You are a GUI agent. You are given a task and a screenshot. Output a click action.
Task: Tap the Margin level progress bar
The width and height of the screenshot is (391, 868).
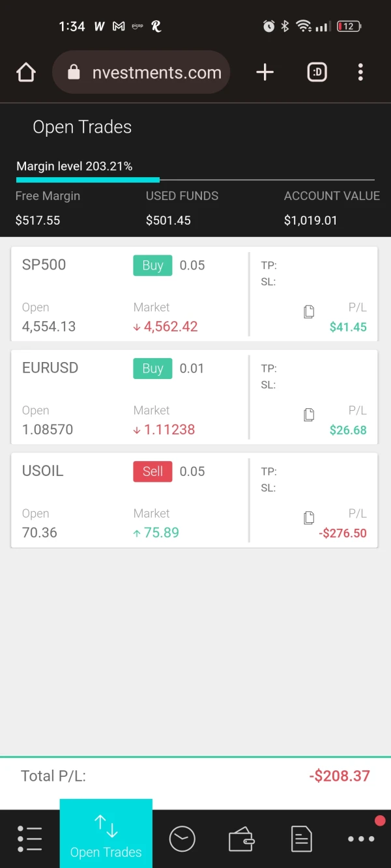click(195, 180)
